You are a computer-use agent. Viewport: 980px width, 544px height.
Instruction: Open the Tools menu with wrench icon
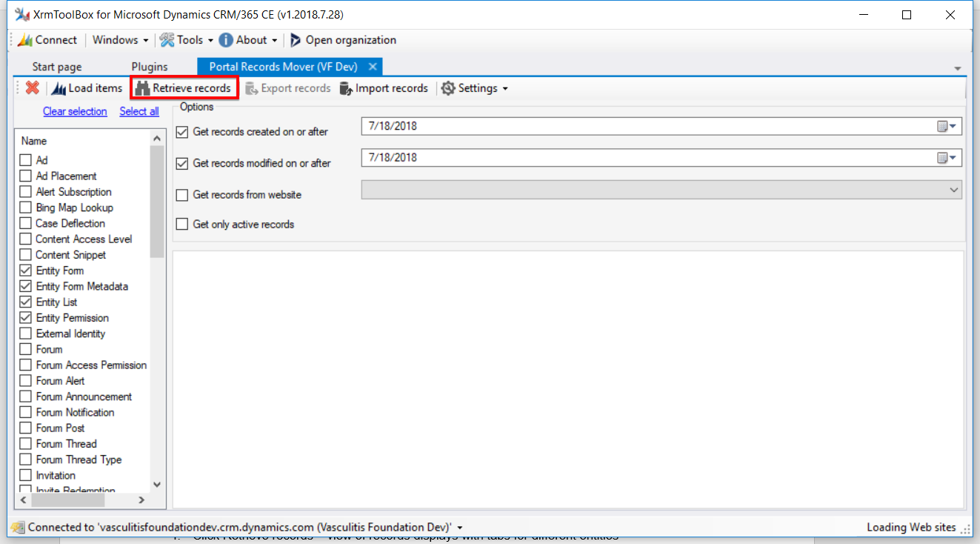167,40
